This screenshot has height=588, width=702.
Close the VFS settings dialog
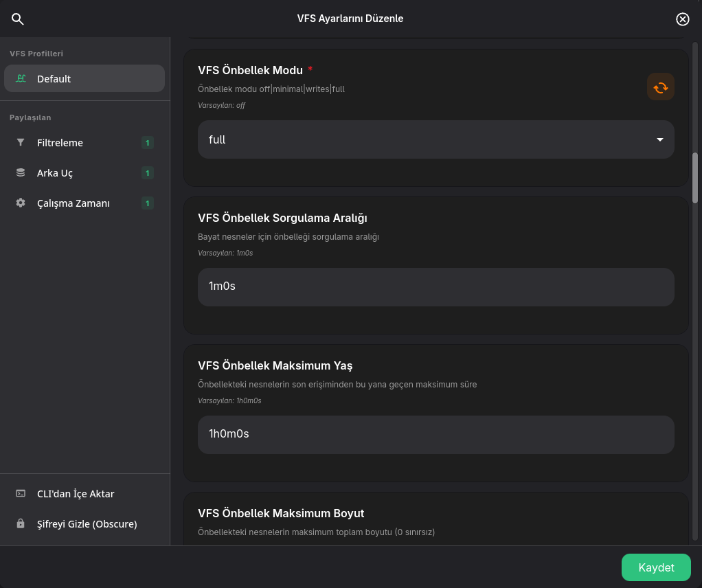682,19
